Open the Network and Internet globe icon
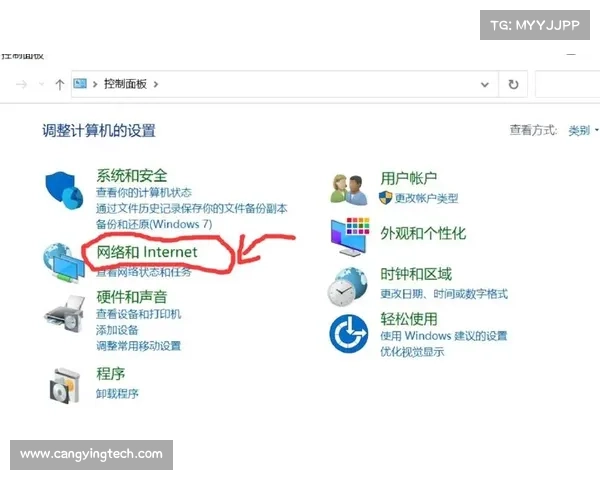 click(x=63, y=263)
